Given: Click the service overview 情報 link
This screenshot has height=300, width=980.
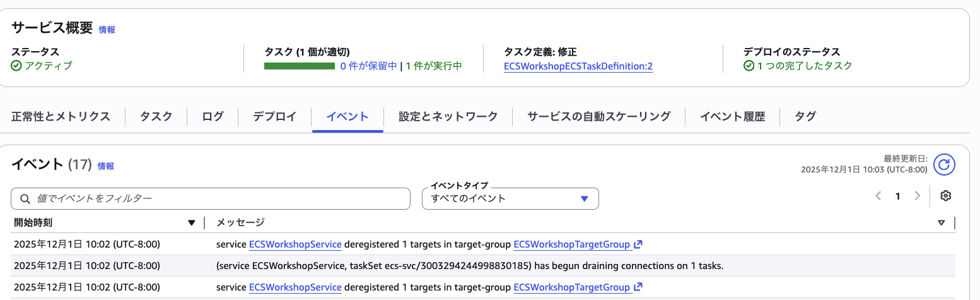Looking at the screenshot, I should 107,30.
